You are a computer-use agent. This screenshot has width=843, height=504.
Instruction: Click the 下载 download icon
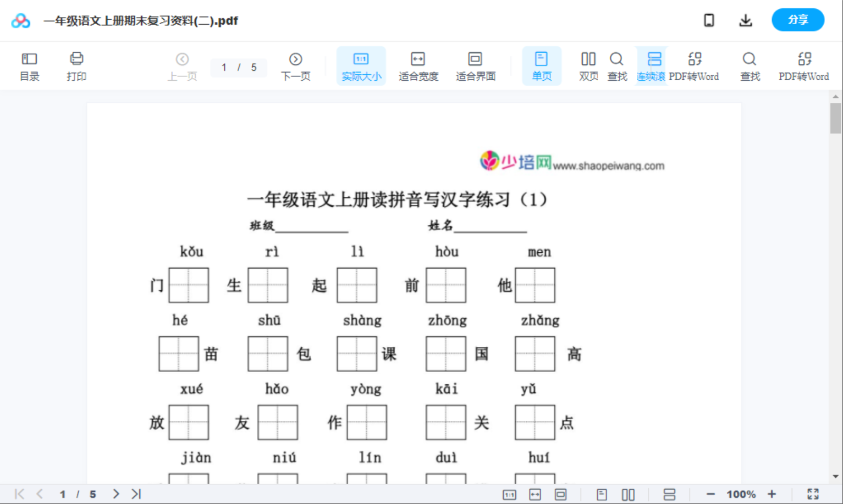click(746, 20)
